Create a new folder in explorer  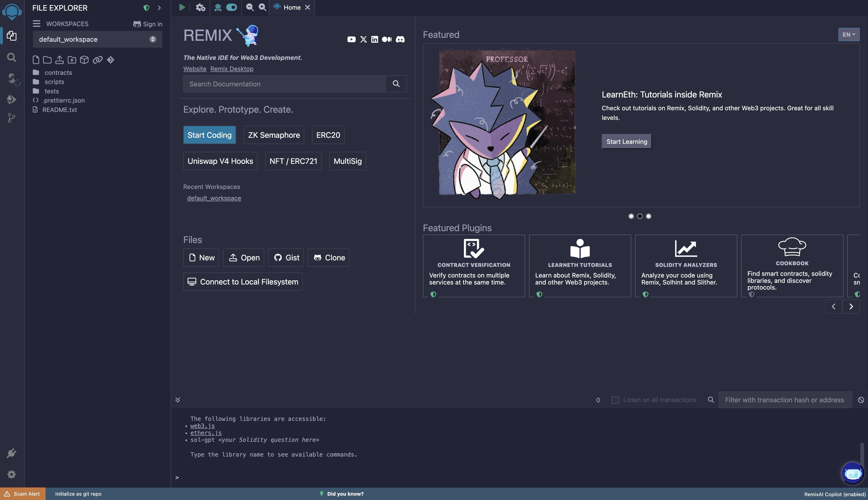click(x=47, y=60)
